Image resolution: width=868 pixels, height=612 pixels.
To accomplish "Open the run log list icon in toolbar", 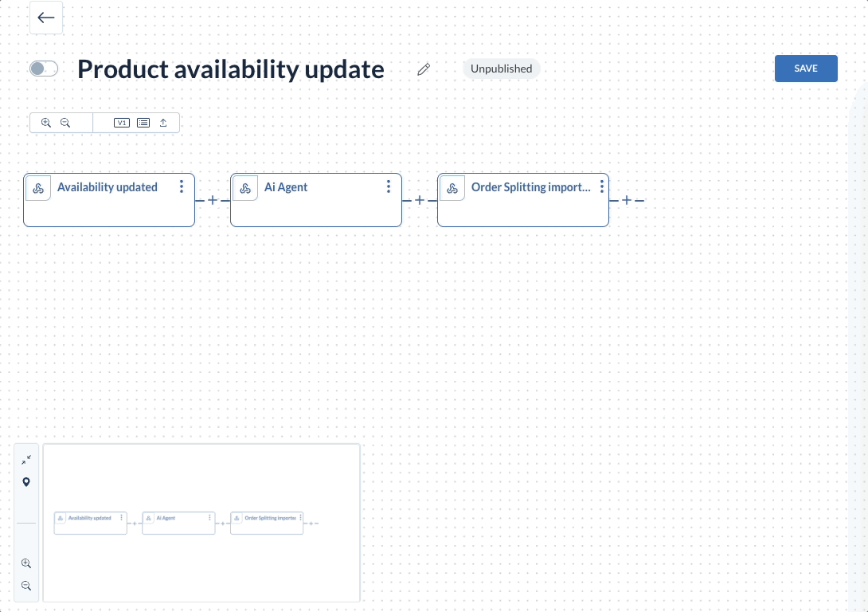I will point(143,122).
